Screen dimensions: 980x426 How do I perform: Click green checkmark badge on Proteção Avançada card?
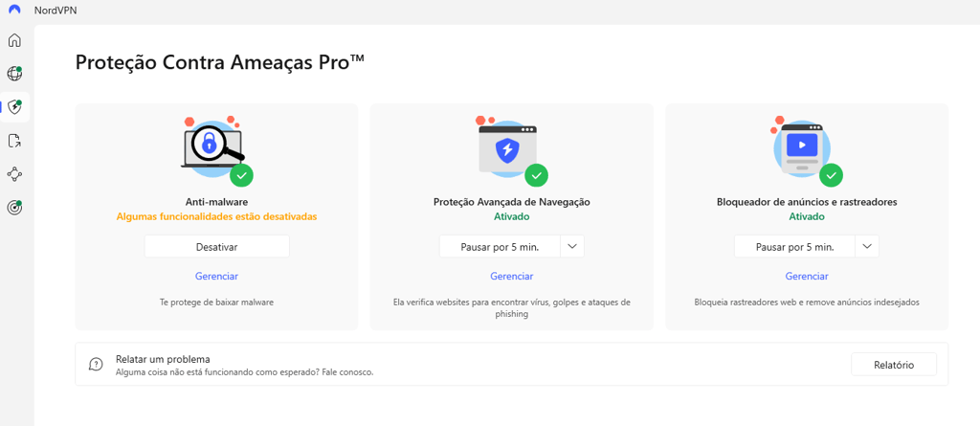[x=536, y=175]
